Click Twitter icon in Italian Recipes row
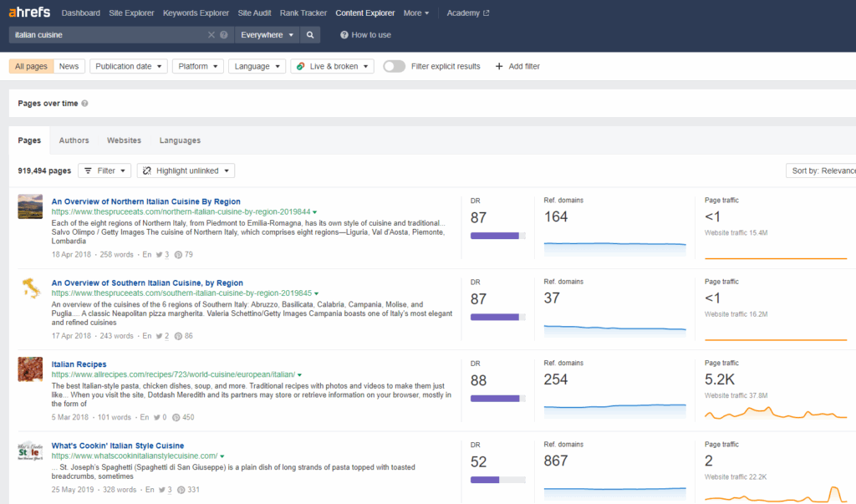The width and height of the screenshot is (856, 504). [x=157, y=417]
